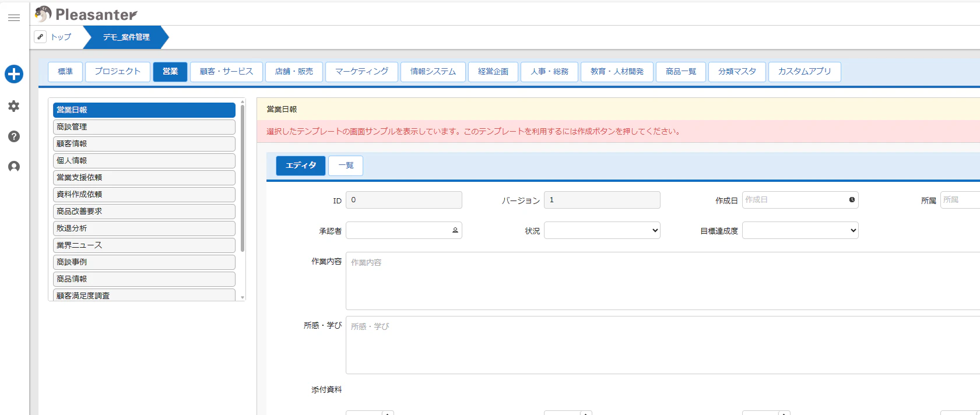Select 商談管理 template in the list
Viewport: 980px width, 415px height.
[144, 127]
